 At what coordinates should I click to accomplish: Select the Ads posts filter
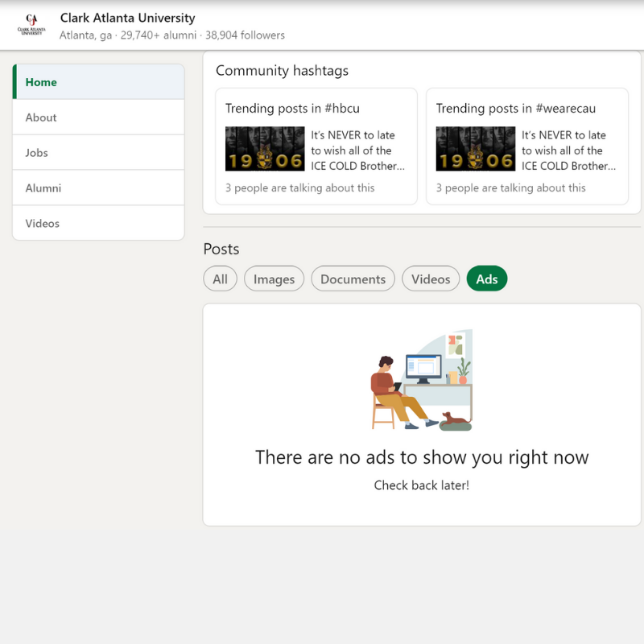tap(487, 279)
